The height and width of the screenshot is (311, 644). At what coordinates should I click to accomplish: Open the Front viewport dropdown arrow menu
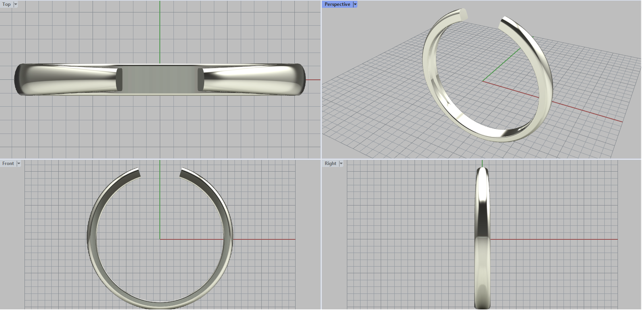point(19,164)
